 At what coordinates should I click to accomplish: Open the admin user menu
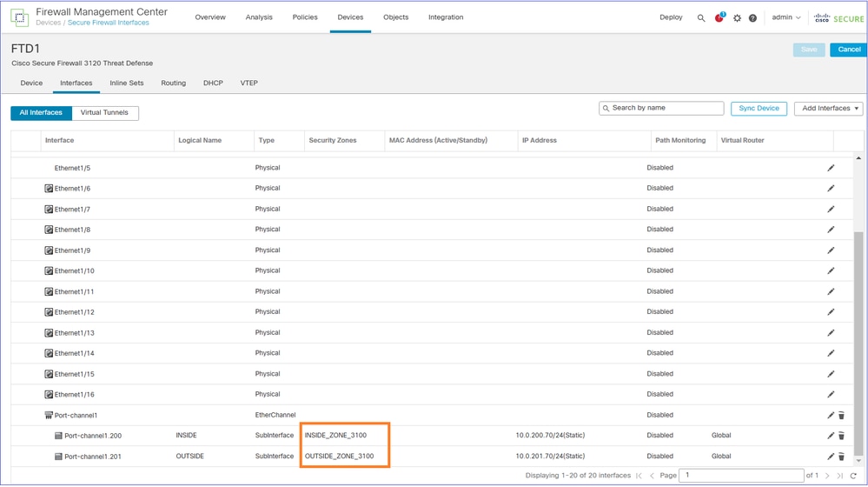(x=786, y=17)
